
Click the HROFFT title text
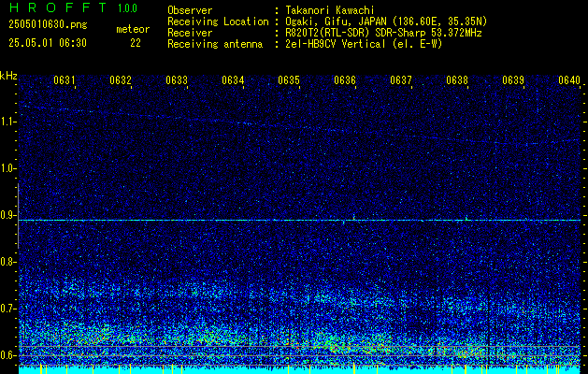[x=58, y=7]
